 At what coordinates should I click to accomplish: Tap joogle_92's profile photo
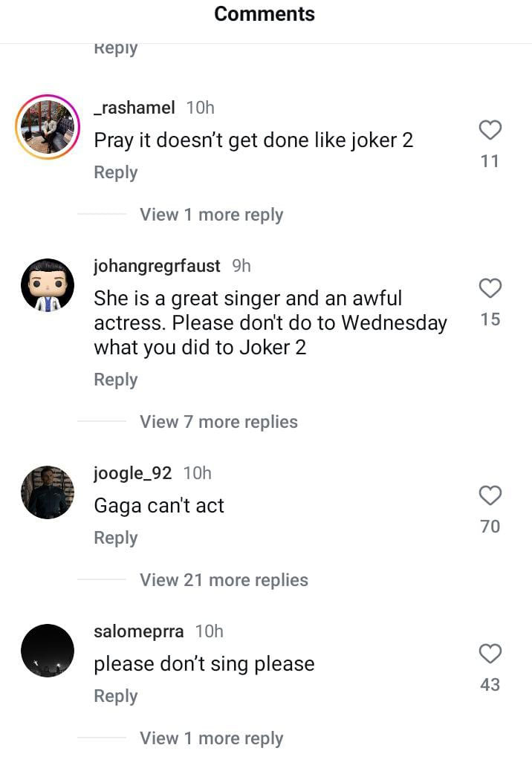(x=48, y=492)
